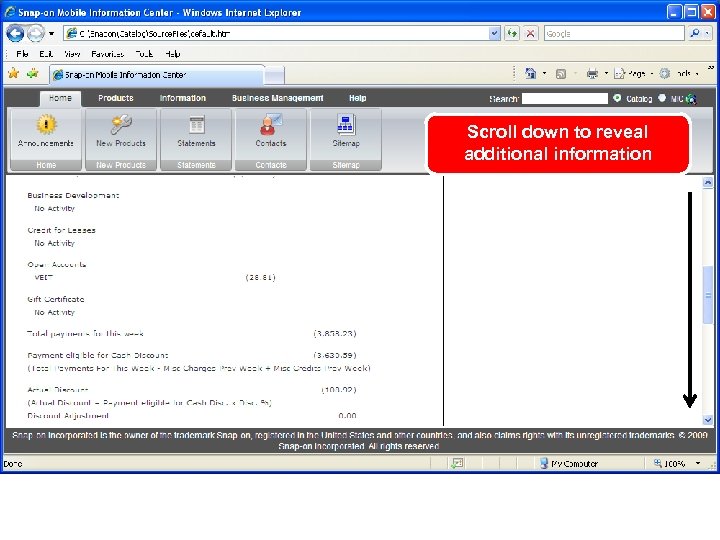
Task: Open the zoom level dropdown arrow
Action: coord(698,463)
